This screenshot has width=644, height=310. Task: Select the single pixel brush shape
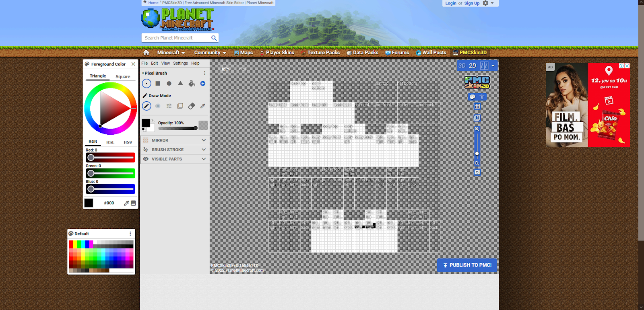[147, 84]
